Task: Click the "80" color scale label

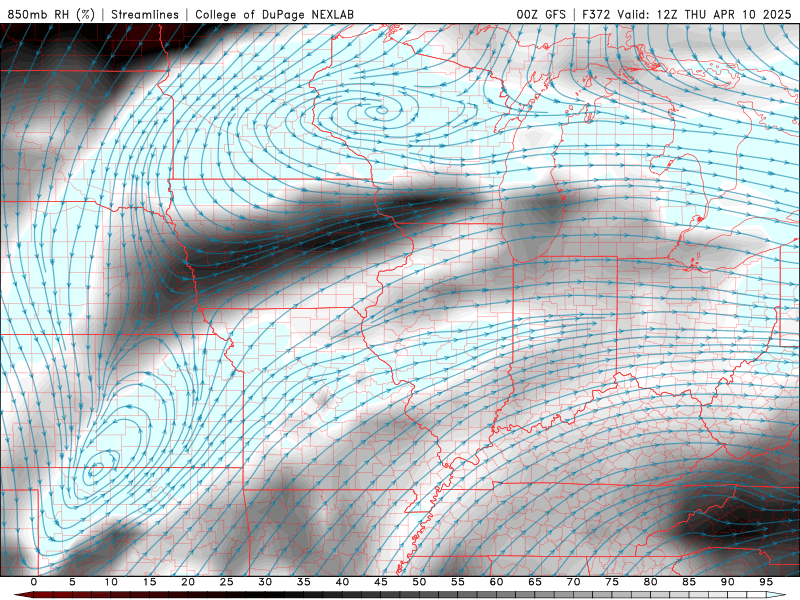Action: [650, 582]
